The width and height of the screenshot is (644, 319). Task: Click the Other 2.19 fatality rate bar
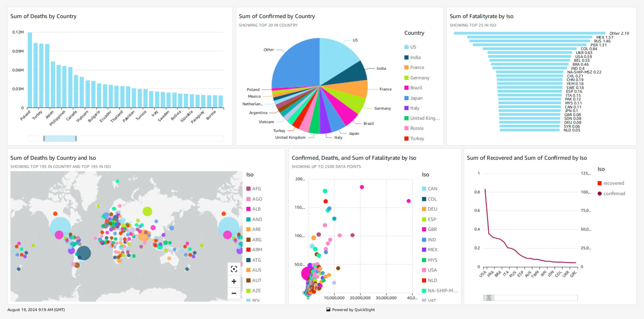tap(530, 33)
